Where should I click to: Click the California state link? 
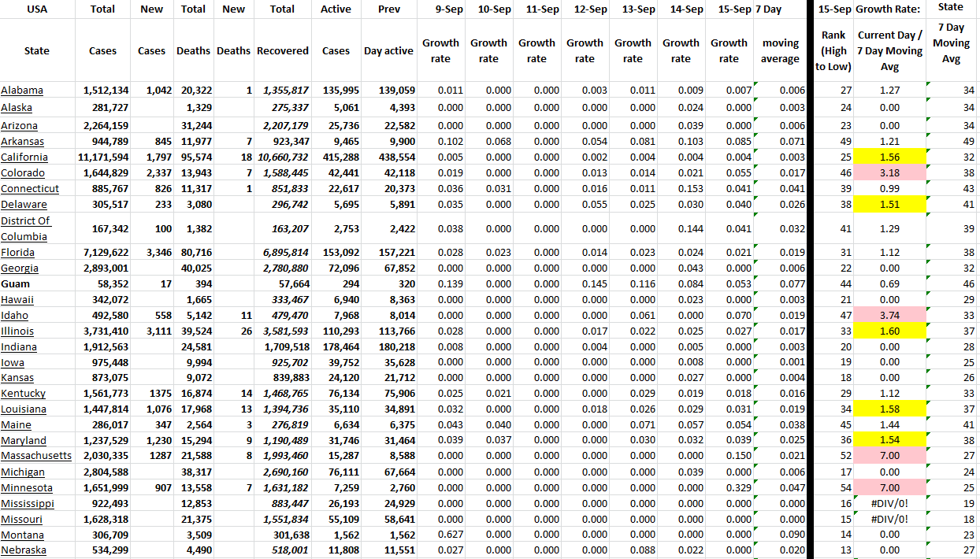[x=24, y=157]
